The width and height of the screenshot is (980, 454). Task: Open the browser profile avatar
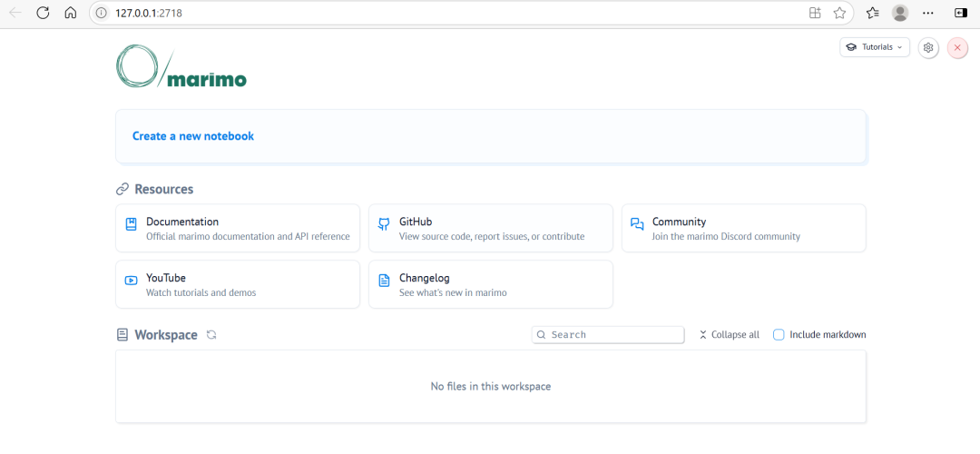pyautogui.click(x=900, y=13)
